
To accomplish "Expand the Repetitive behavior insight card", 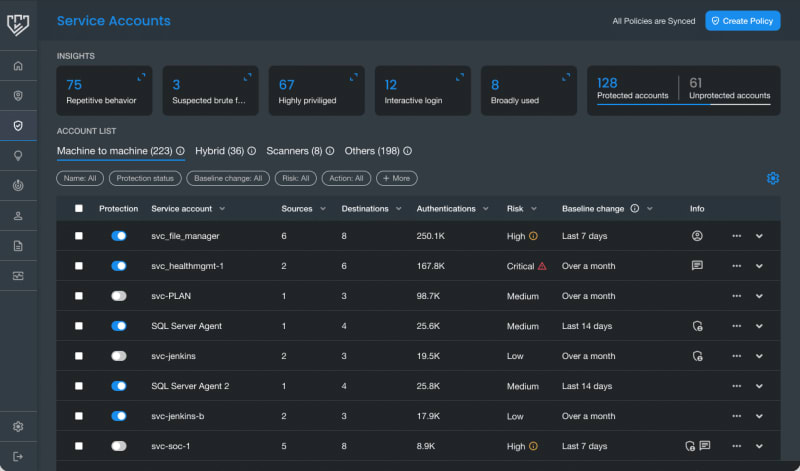I will (x=141, y=77).
